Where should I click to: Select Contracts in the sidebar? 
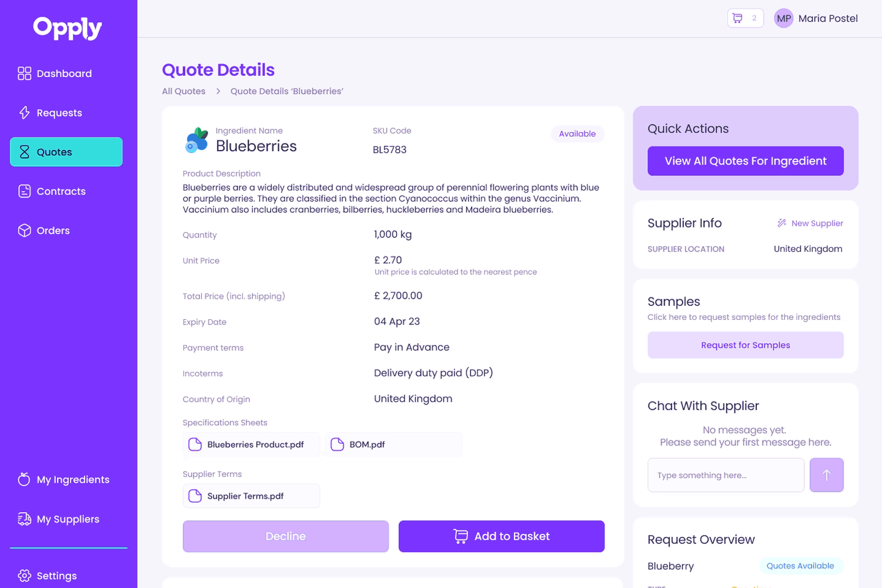click(61, 191)
